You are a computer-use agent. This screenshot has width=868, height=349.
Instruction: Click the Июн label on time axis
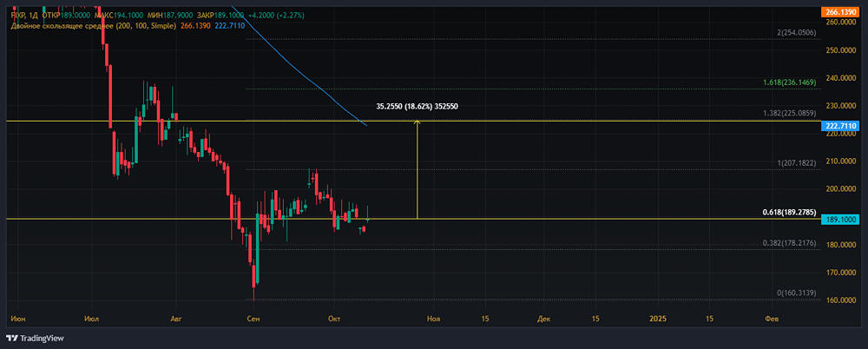(18, 319)
